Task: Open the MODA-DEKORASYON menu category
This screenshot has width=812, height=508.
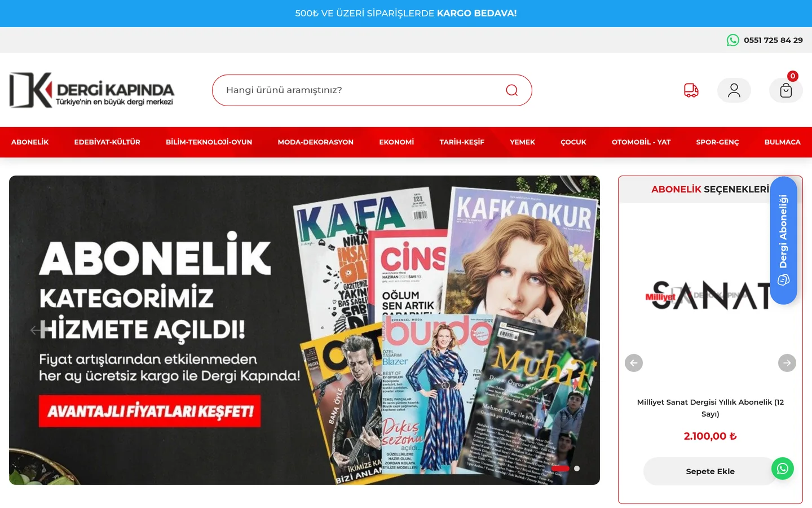Action: (x=316, y=142)
